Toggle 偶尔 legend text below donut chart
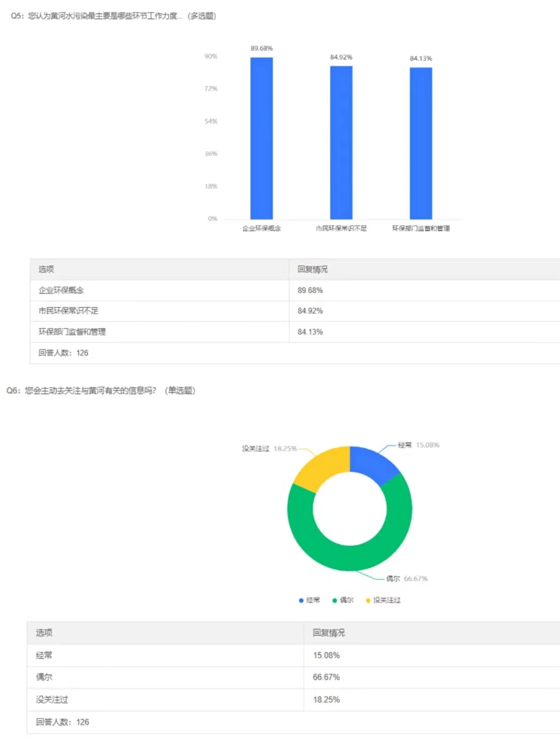This screenshot has width=560, height=747. 347,600
